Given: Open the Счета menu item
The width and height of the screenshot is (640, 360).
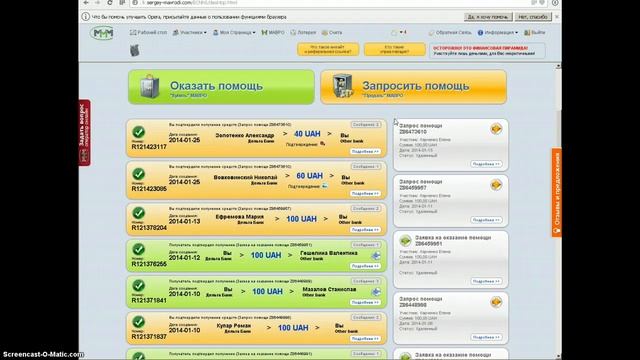Looking at the screenshot, I should 332,32.
